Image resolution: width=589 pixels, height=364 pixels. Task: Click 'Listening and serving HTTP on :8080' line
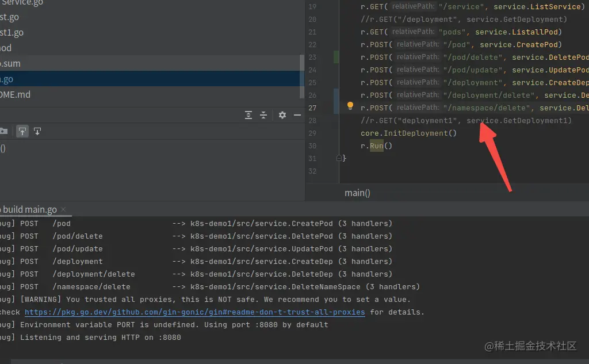(90, 338)
